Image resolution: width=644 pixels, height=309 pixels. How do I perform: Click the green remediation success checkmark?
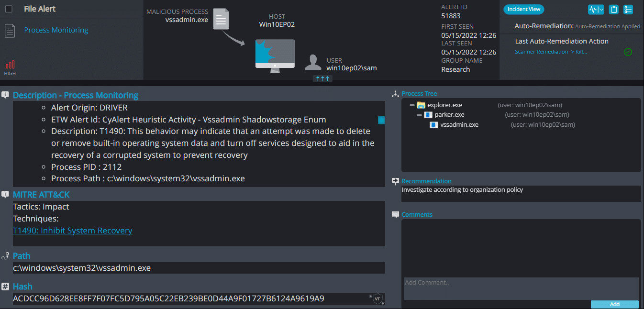click(628, 52)
